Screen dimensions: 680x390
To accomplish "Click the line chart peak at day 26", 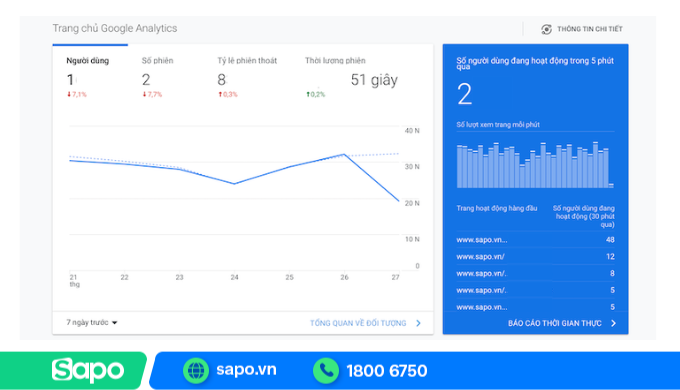I will point(344,154).
